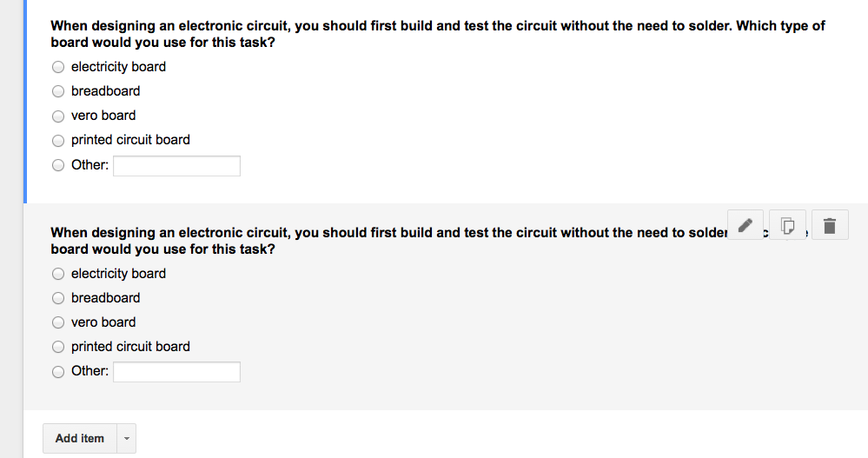Click the trash delete icon
868x458 pixels.
coord(829,225)
